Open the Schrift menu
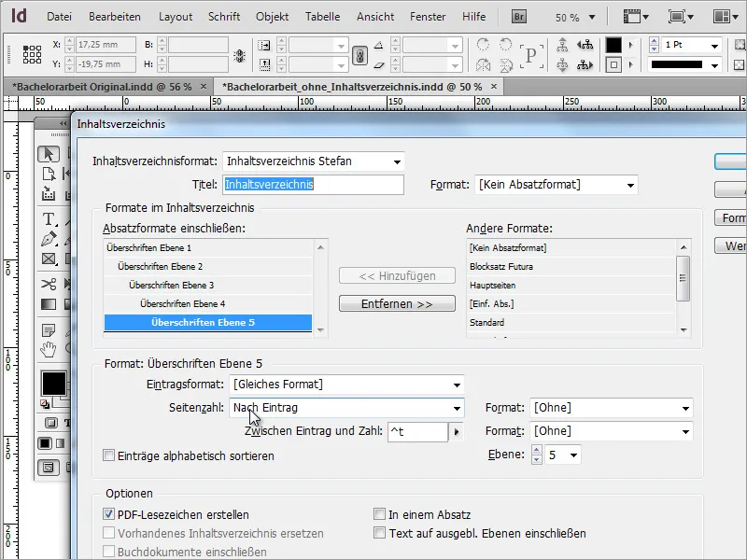The image size is (747, 560). [x=224, y=17]
